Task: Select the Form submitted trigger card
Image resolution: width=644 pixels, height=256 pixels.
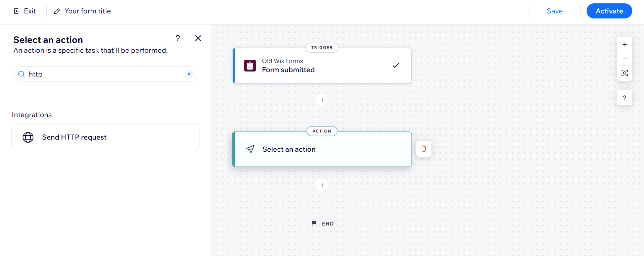Action: [x=322, y=66]
